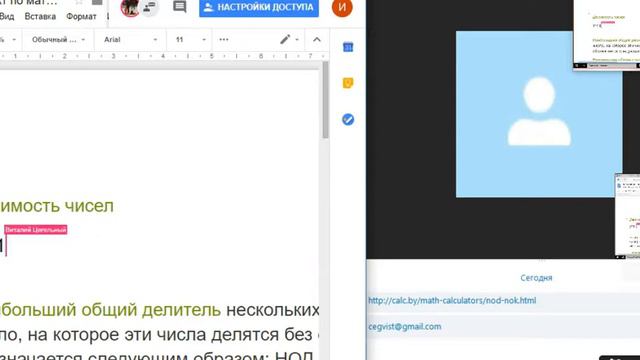
Task: Click the lower-right screen share thumbnail
Action: (x=627, y=216)
